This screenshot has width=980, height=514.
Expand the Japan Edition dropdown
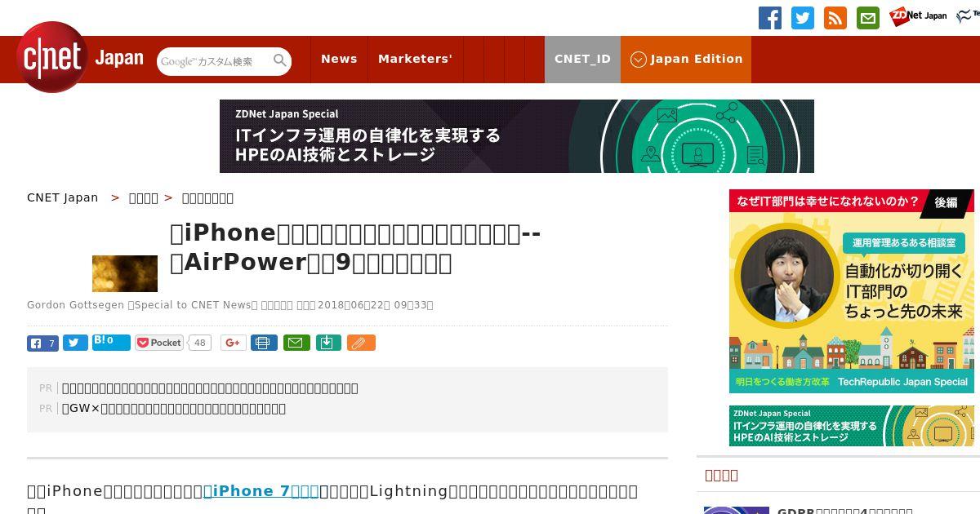point(686,59)
